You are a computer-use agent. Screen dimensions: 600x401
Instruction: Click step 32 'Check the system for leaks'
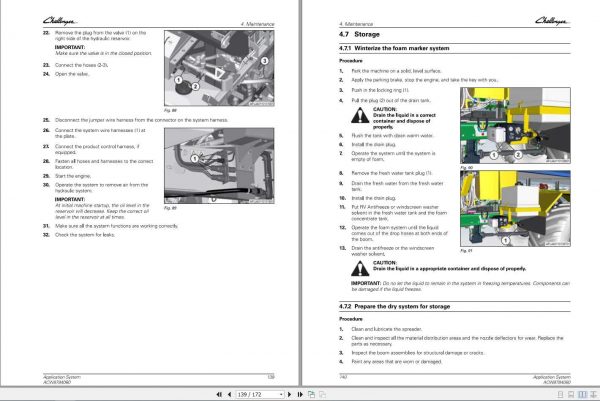(85, 235)
